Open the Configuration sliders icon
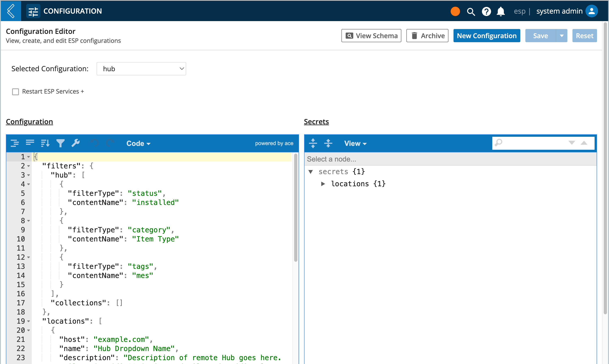 [33, 11]
